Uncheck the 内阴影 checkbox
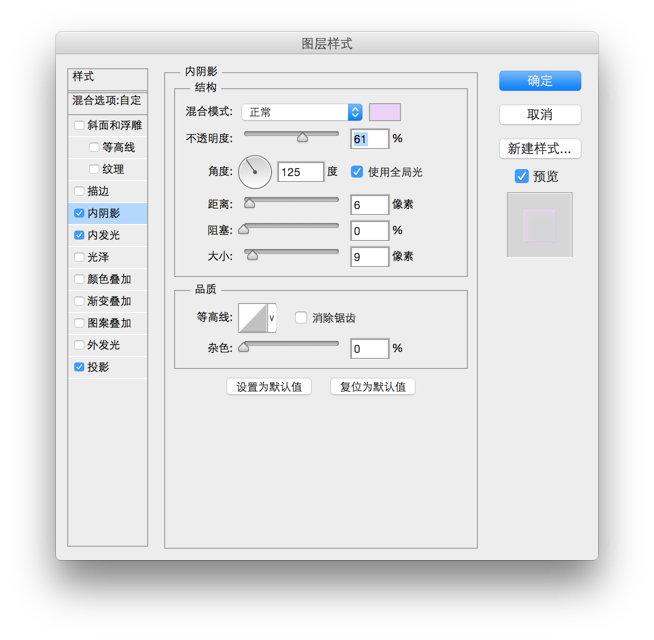 [x=79, y=213]
